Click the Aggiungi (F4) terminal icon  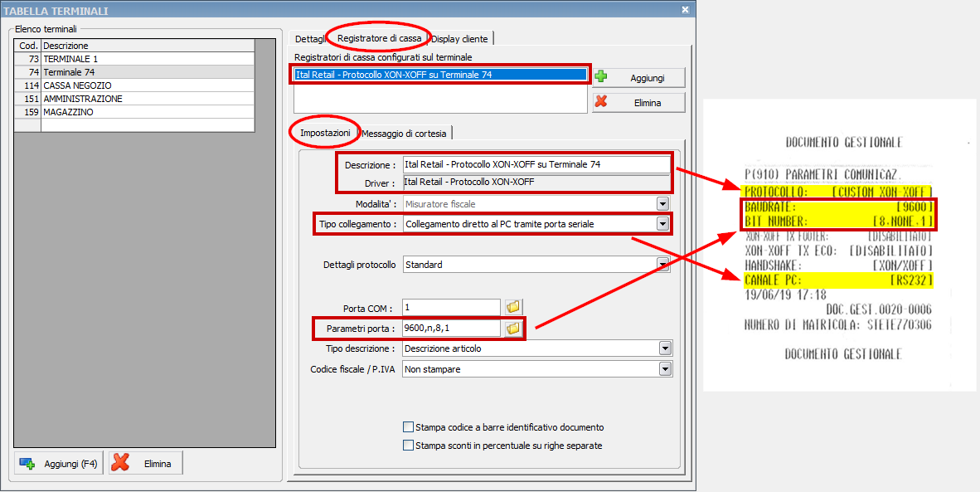coord(27,464)
